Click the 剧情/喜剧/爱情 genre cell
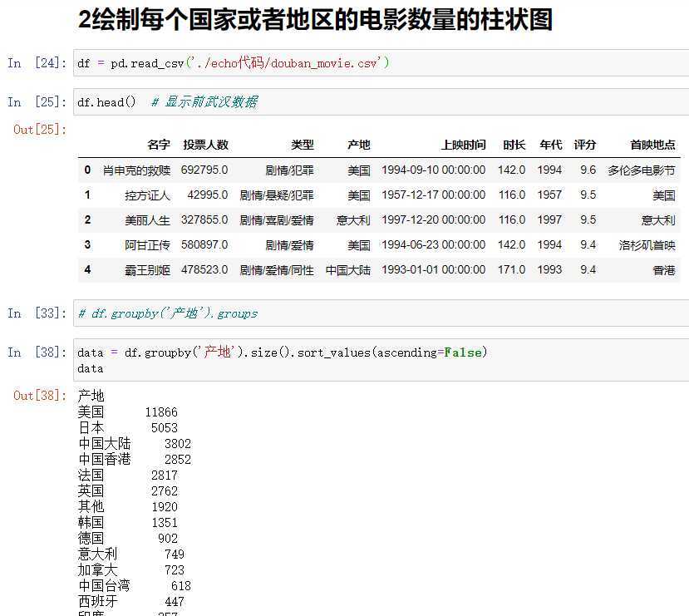 (277, 219)
